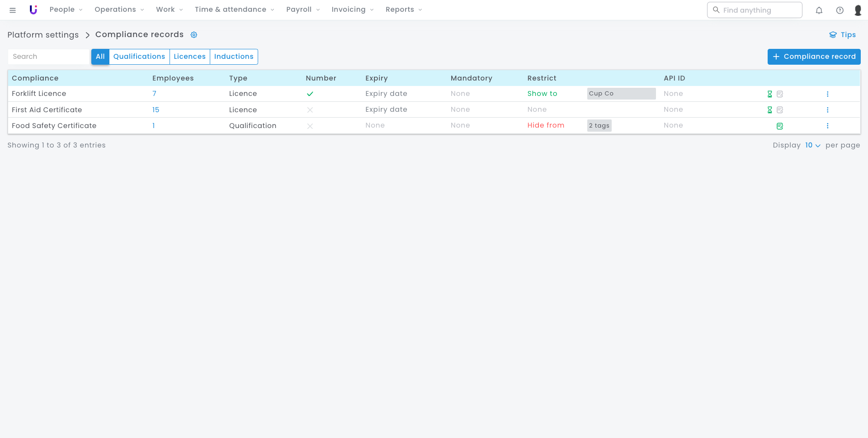The image size is (868, 438).
Task: Open the help question mark icon
Action: click(840, 10)
